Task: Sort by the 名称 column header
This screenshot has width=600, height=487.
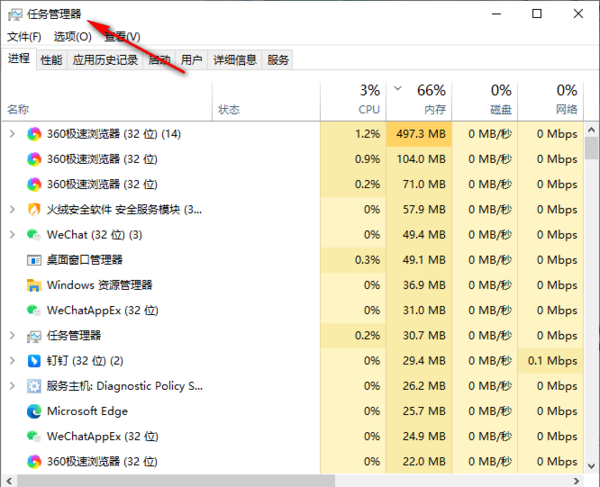Action: (x=107, y=102)
